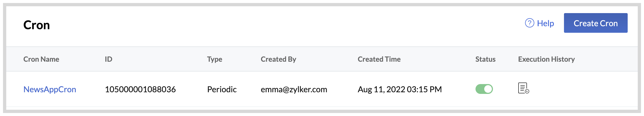The image size is (644, 116).
Task: Click the Periodic type cell
Action: coord(222,89)
